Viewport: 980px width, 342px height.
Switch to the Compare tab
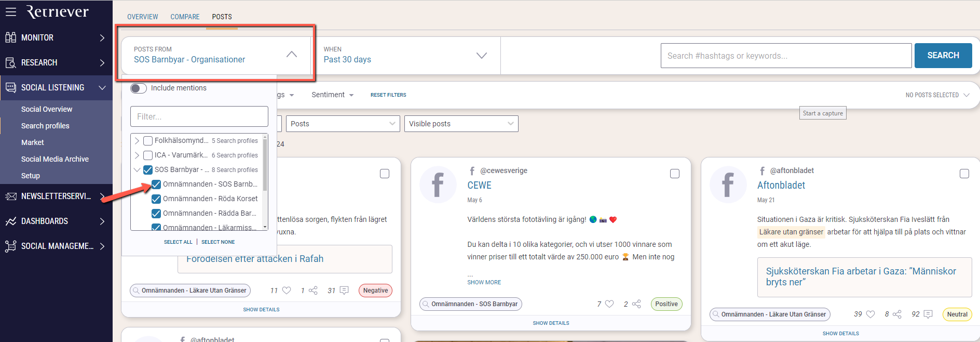[x=185, y=17]
